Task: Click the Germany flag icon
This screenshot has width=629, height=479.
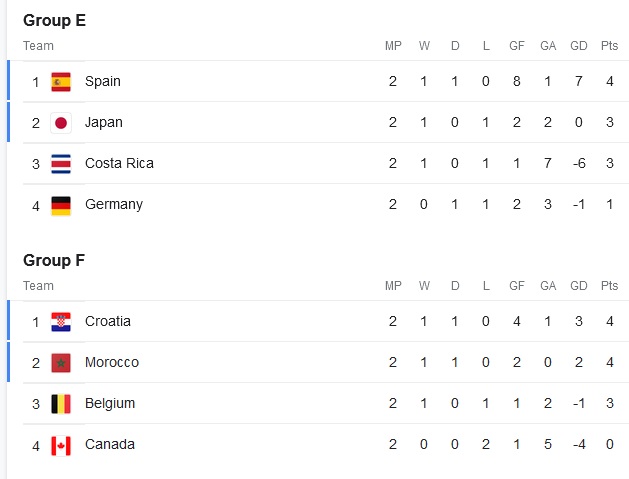Action: coord(61,204)
